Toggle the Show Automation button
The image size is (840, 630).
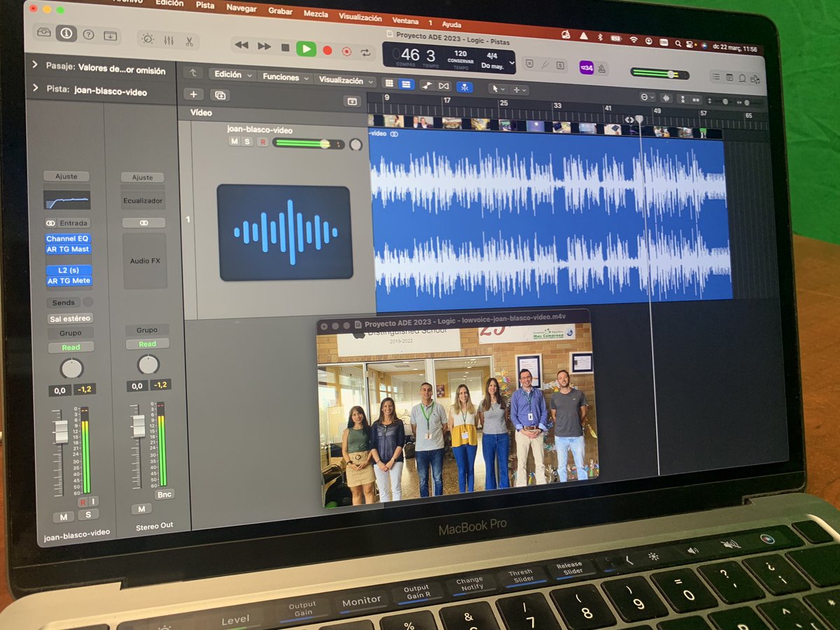[x=426, y=85]
